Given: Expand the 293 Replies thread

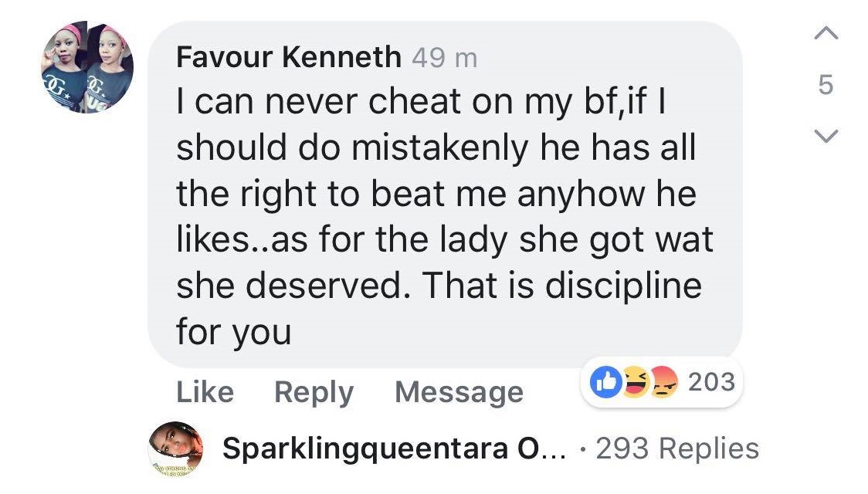Looking at the screenshot, I should [x=677, y=448].
